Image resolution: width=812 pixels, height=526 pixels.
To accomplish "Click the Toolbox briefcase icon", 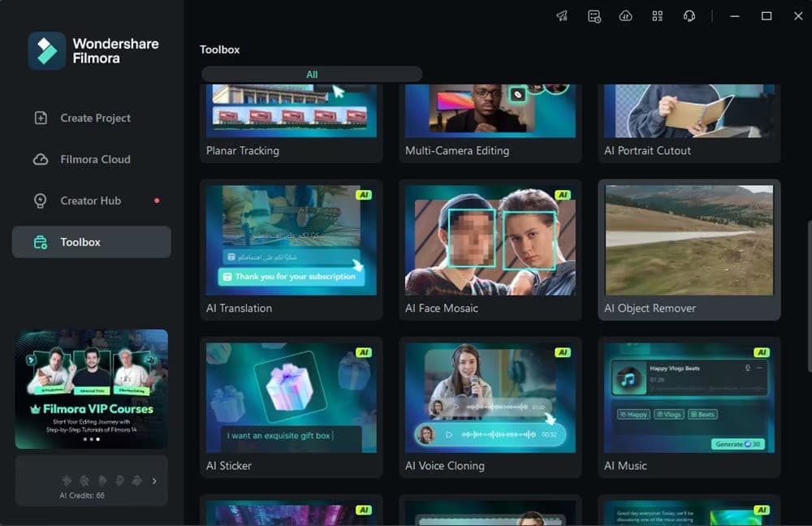I will pyautogui.click(x=41, y=242).
